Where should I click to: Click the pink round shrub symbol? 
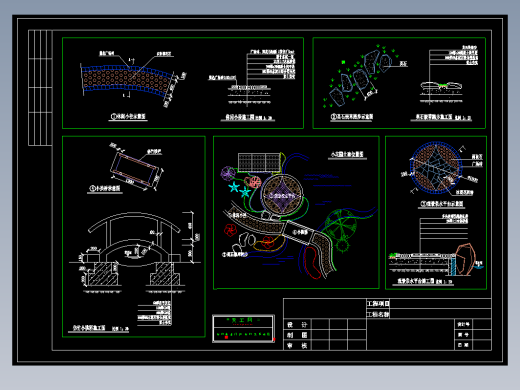pyautogui.click(x=254, y=182)
